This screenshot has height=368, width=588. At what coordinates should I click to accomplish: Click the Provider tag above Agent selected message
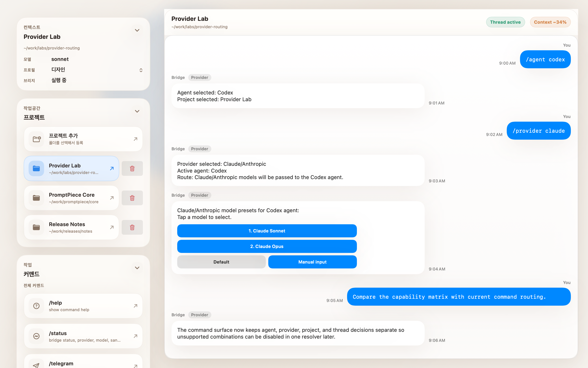tap(199, 77)
